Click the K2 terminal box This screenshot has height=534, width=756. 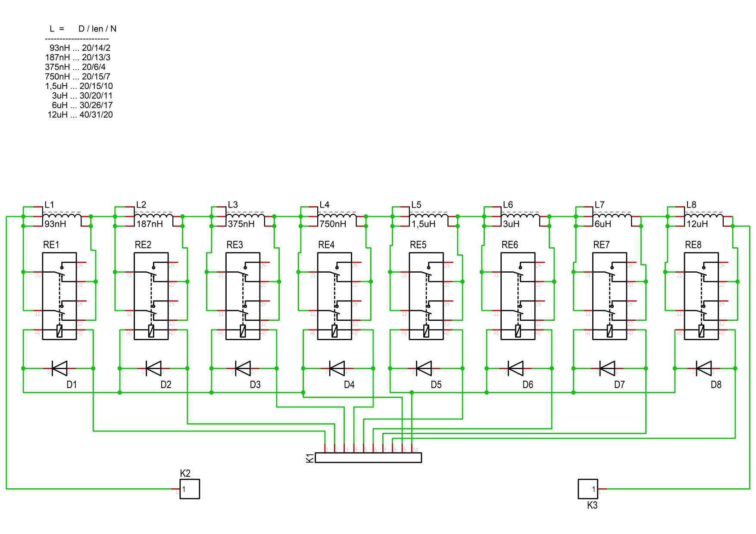[190, 489]
